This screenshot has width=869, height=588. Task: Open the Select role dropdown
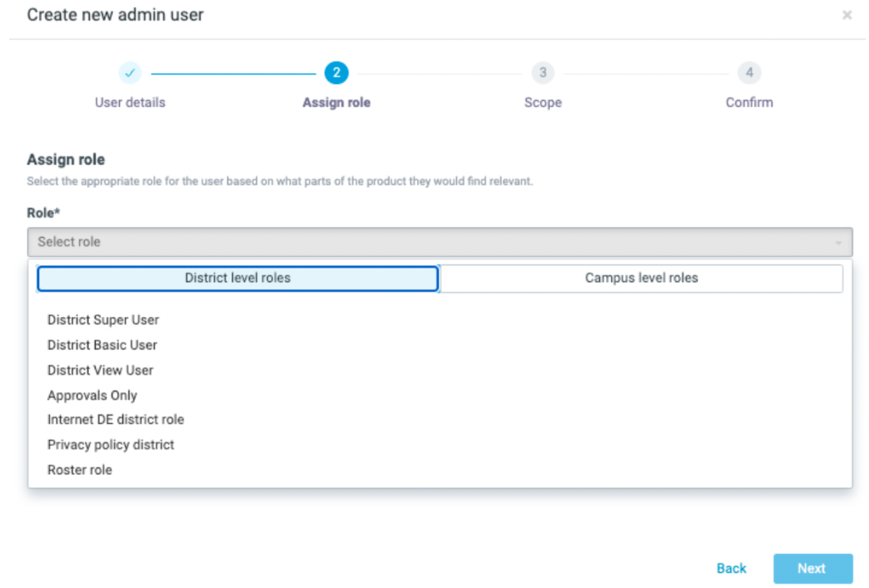[x=439, y=242]
